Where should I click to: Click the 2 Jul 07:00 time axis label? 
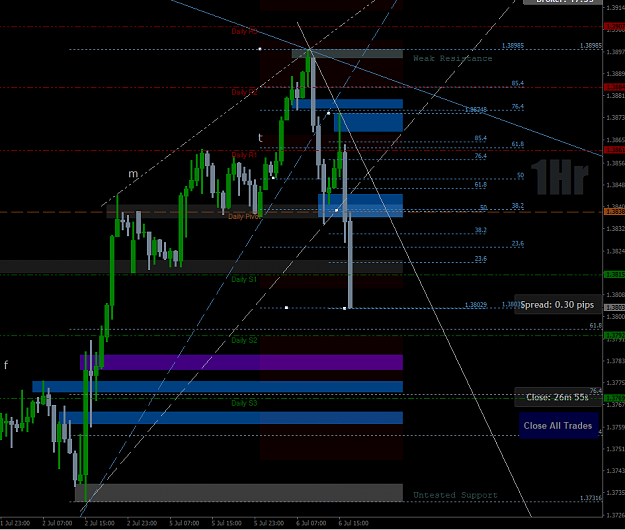point(57,523)
